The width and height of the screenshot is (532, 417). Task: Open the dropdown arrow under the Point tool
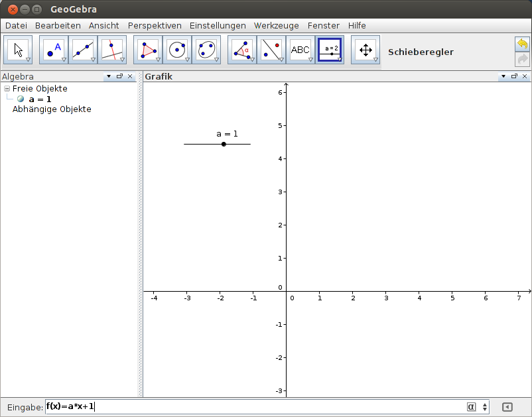(x=64, y=60)
